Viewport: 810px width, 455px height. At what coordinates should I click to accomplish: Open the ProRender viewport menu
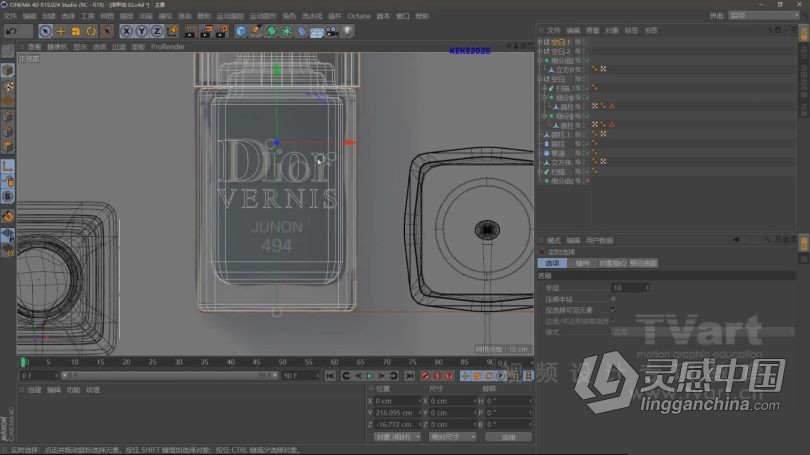168,47
